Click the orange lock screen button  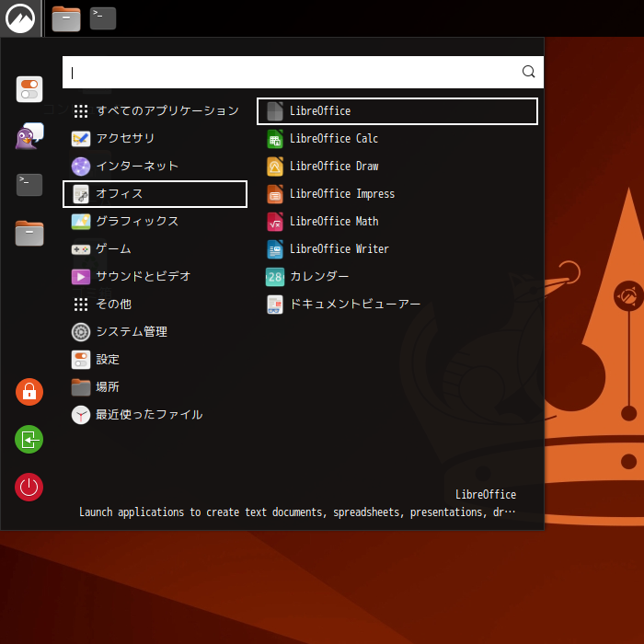pyautogui.click(x=29, y=392)
